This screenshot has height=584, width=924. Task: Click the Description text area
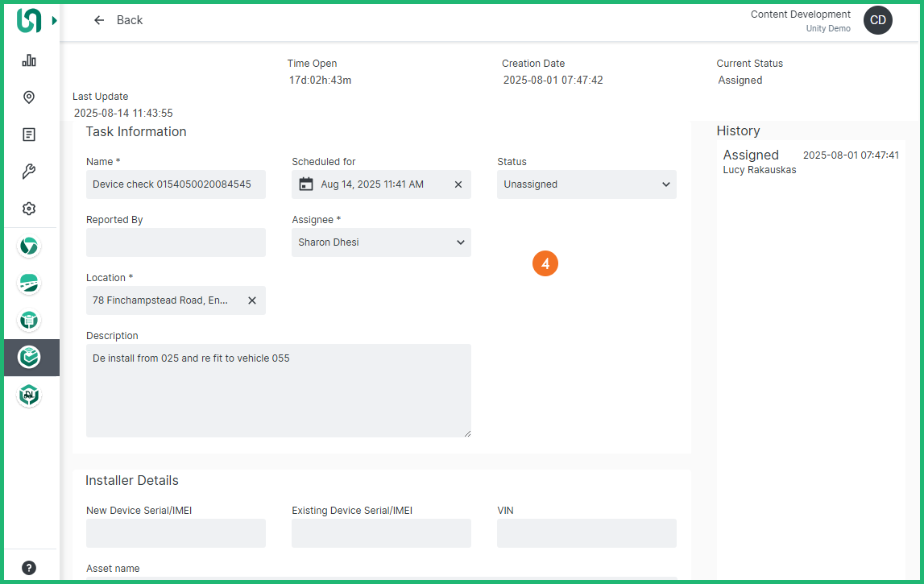278,391
